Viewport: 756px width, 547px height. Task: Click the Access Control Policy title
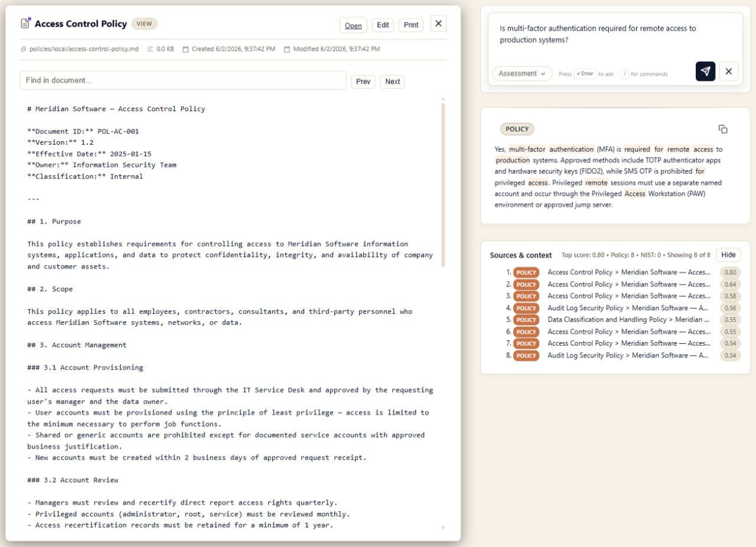pos(81,24)
